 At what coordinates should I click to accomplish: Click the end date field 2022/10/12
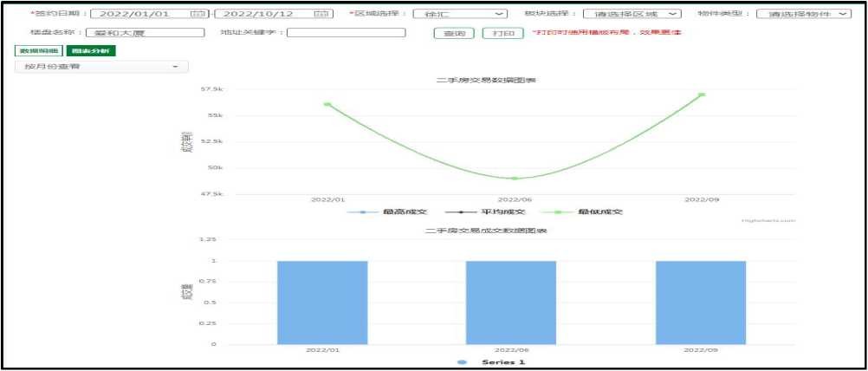[x=274, y=13]
